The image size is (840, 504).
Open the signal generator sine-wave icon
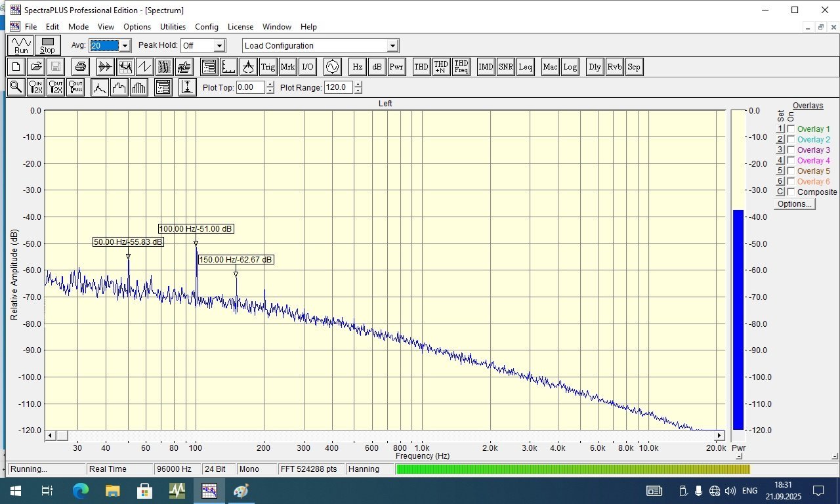pos(333,67)
